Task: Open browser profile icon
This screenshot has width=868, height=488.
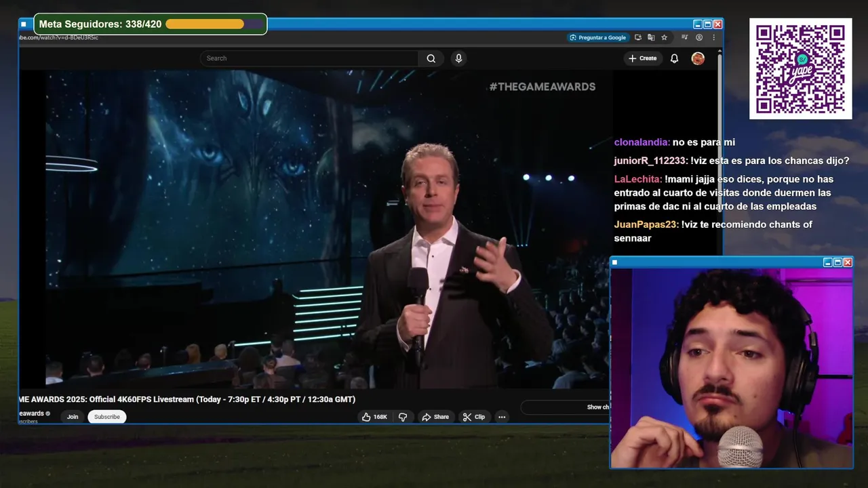Action: point(699,37)
